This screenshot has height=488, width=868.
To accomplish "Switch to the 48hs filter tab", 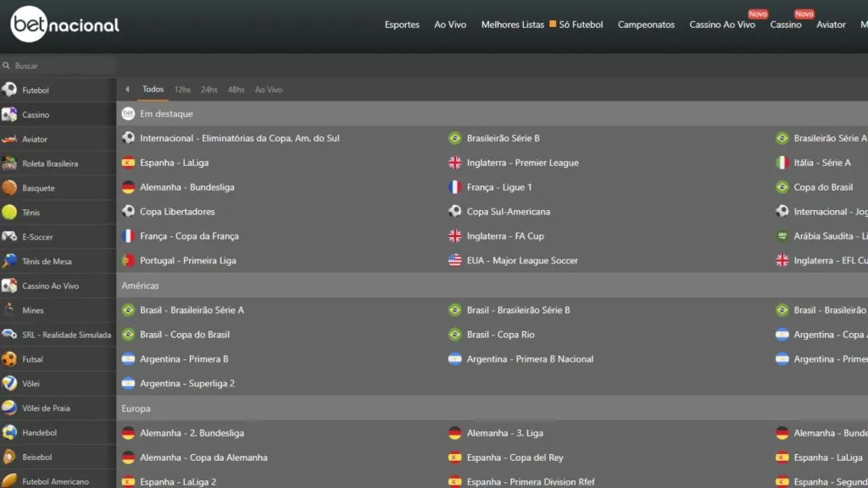I will point(236,90).
